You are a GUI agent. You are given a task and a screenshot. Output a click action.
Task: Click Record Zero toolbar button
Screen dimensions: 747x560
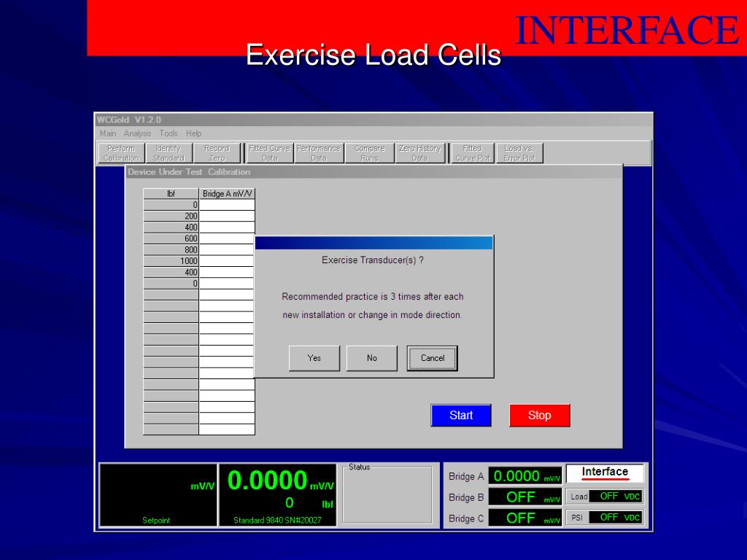217,153
